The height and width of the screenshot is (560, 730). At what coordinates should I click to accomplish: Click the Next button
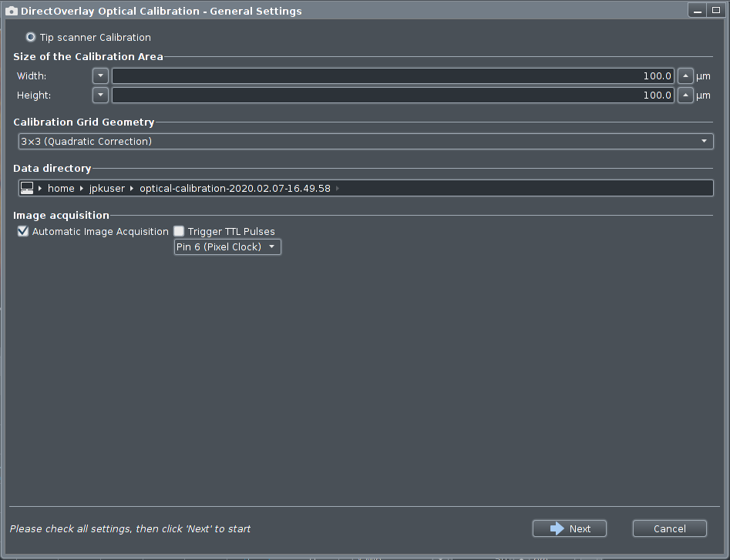pyautogui.click(x=570, y=528)
